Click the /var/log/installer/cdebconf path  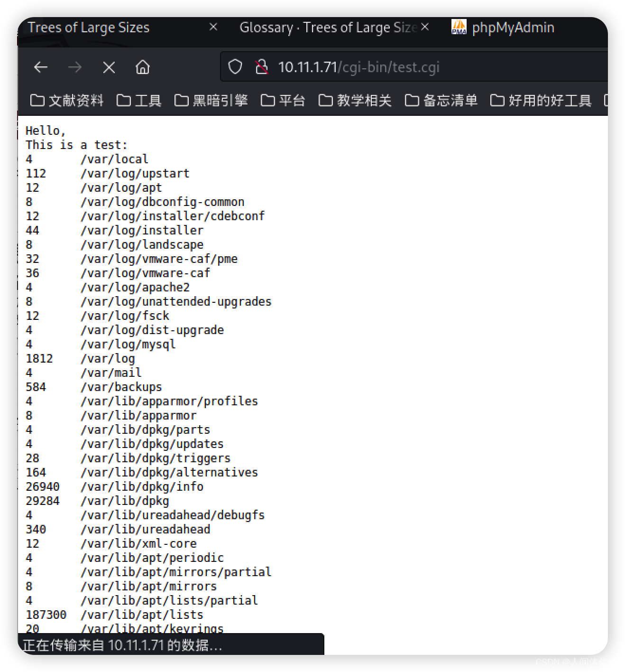point(173,216)
